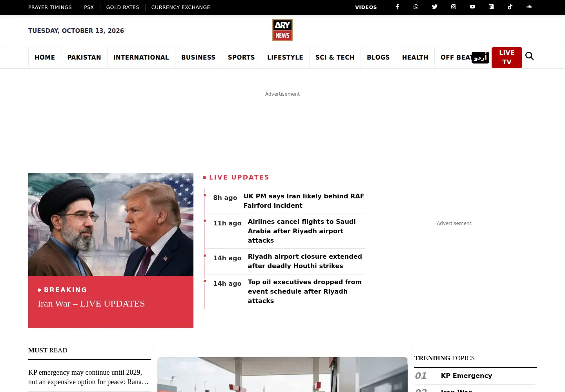Open the gas station article thumbnail

pyautogui.click(x=282, y=374)
